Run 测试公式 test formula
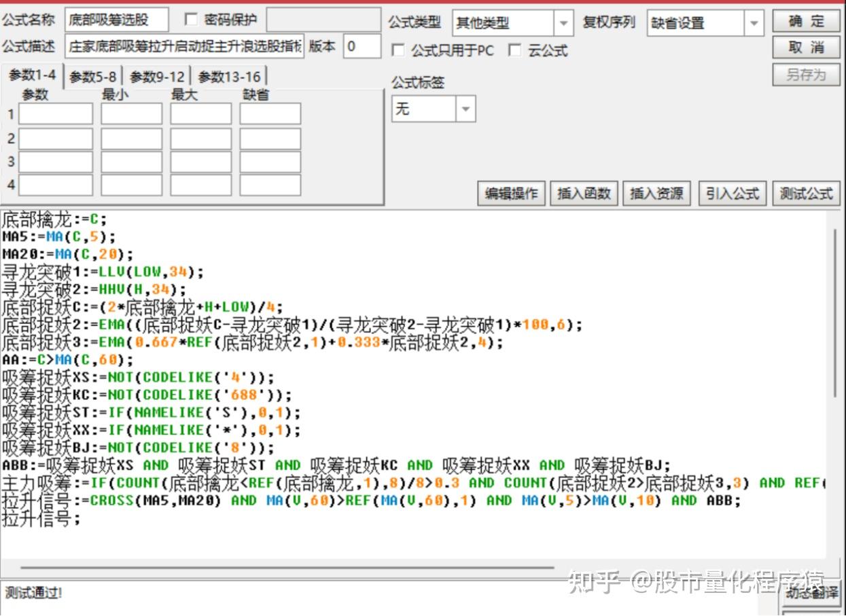 (x=806, y=194)
